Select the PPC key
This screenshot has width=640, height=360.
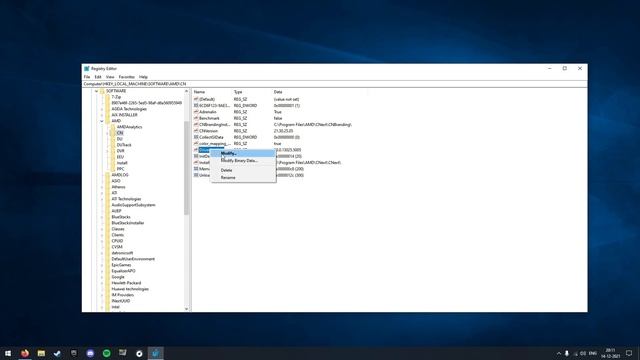point(120,169)
